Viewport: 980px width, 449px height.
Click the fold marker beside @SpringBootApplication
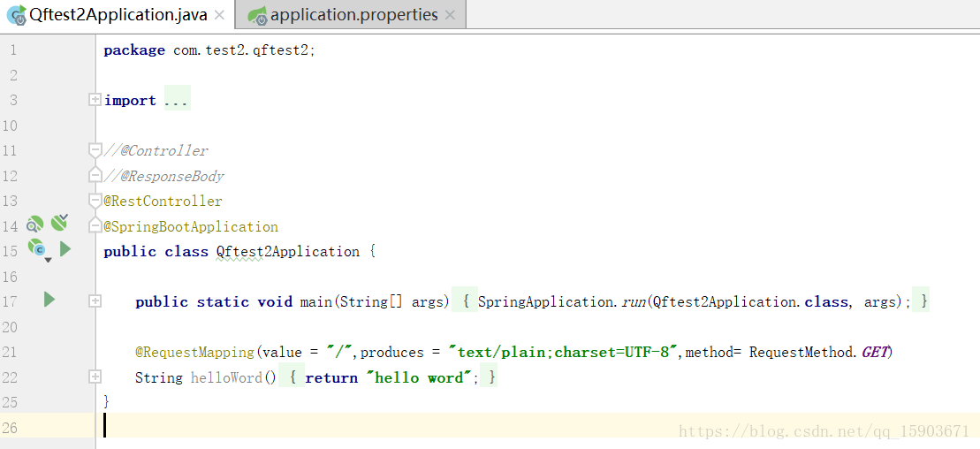click(x=95, y=225)
